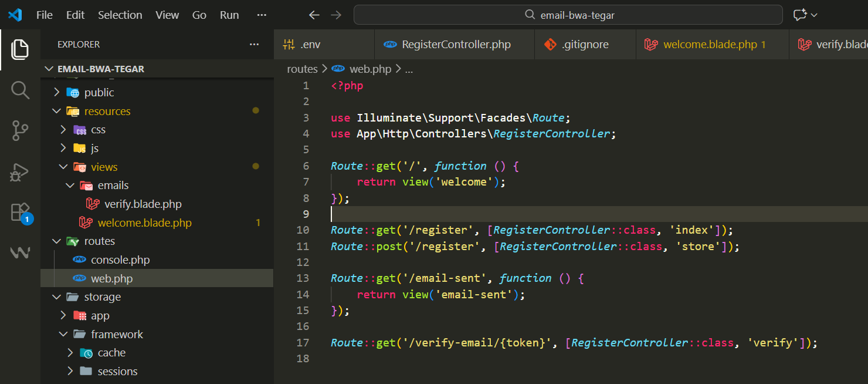The width and height of the screenshot is (868, 384).
Task: Open the Run and Debug view
Action: pos(20,172)
